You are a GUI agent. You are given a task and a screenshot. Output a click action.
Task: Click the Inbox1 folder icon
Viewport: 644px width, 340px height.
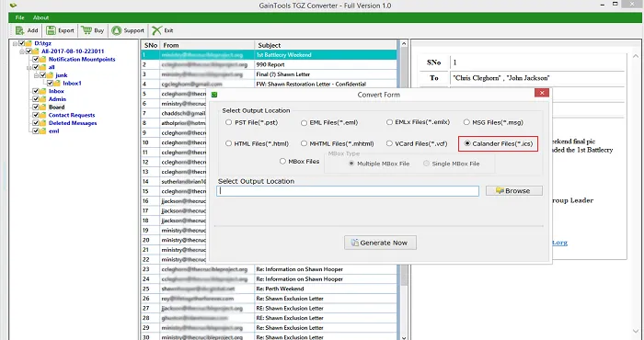[x=57, y=84]
